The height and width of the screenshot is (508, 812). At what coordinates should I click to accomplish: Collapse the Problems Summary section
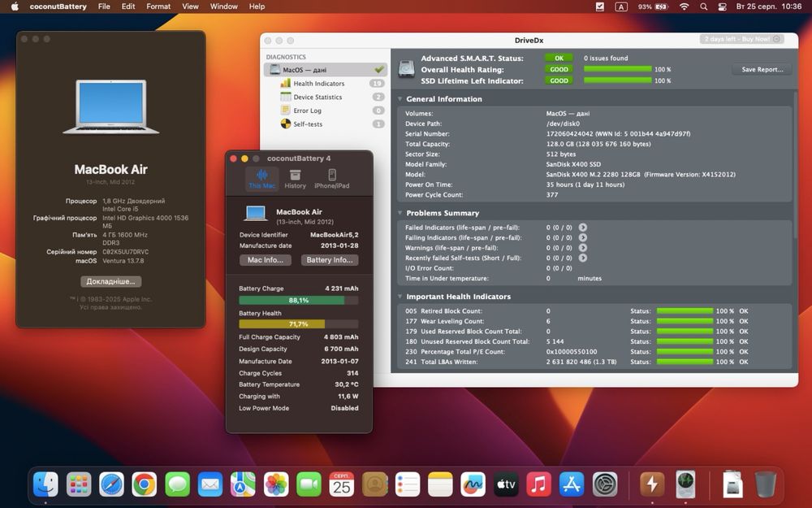[400, 213]
